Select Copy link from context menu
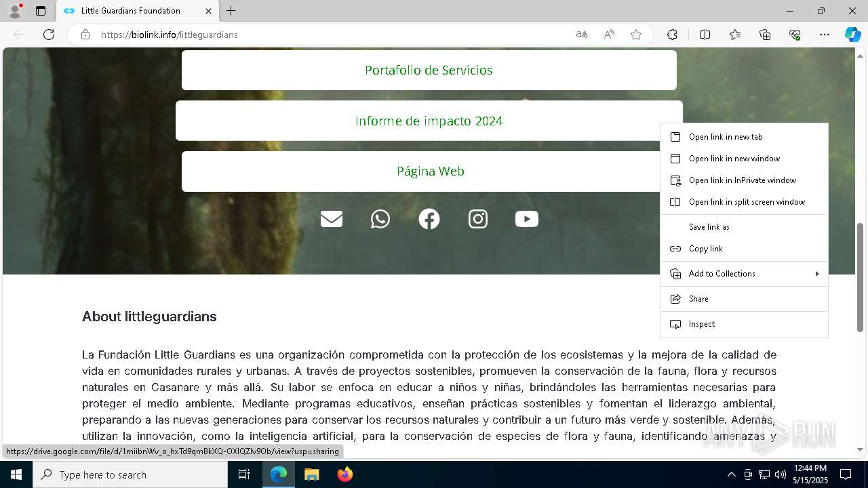868x488 pixels. [x=744, y=249]
